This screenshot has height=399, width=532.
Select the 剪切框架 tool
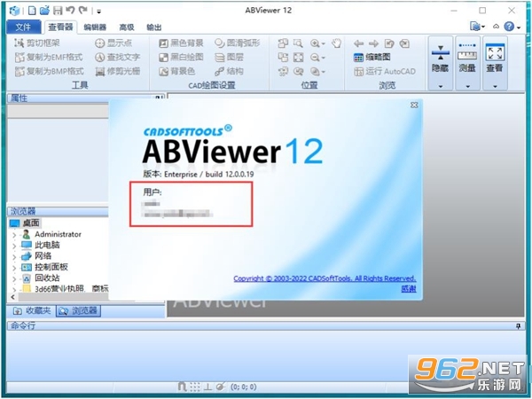37,43
